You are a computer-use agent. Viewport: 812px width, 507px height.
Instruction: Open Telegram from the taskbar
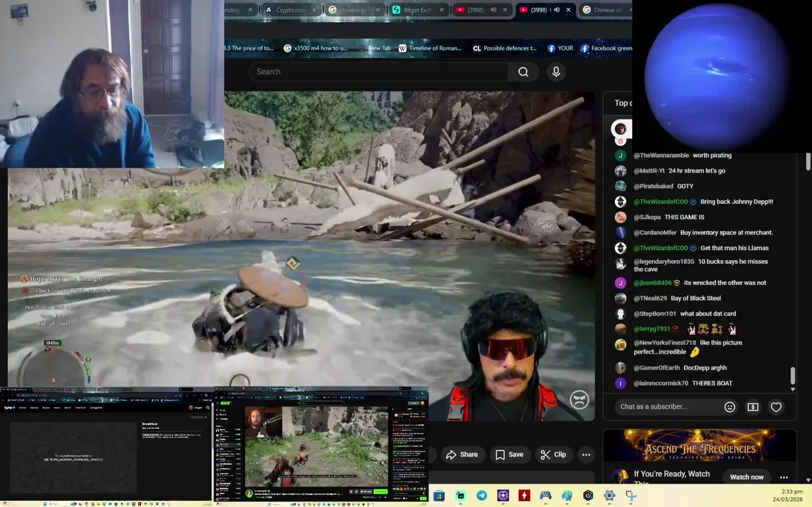click(481, 496)
